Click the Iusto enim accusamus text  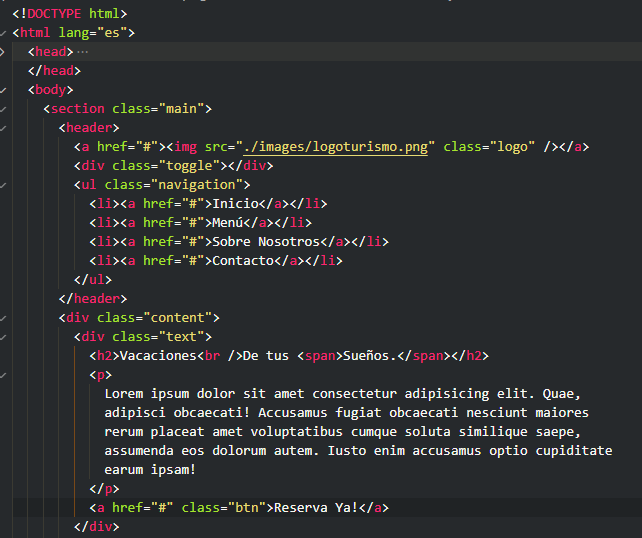point(405,450)
